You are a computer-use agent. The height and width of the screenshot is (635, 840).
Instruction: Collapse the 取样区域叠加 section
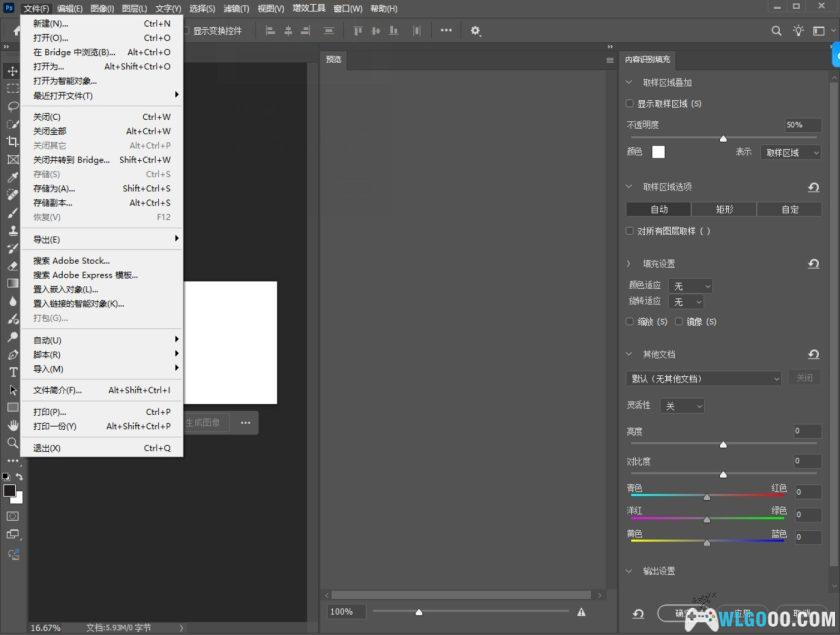pos(627,82)
